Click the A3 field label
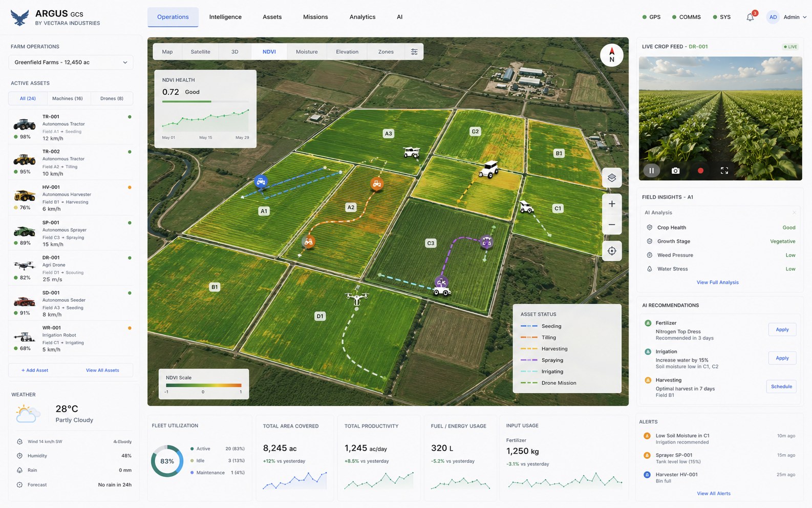Viewport: 812px width, 508px height. tap(389, 134)
